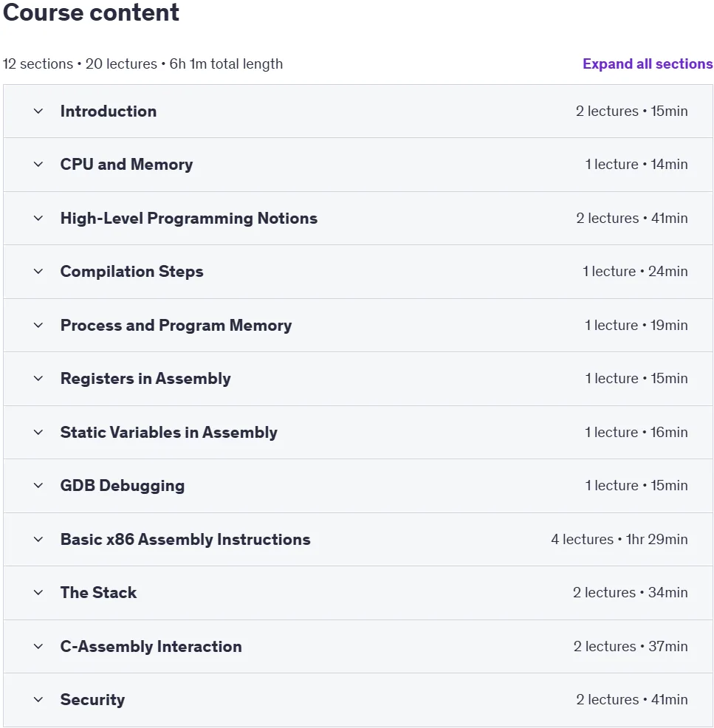Expand the CPU and Memory chevron
This screenshot has width=714, height=728.
click(x=38, y=165)
